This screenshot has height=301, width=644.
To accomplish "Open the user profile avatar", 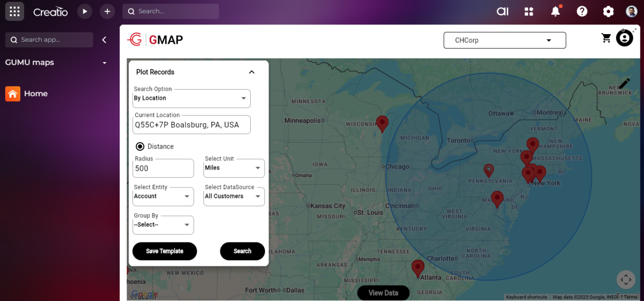I will click(631, 11).
